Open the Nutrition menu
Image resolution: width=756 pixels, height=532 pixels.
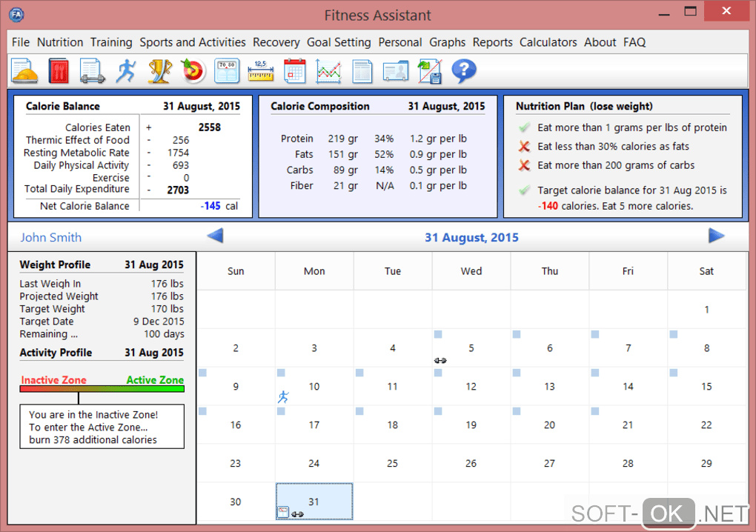[x=60, y=42]
